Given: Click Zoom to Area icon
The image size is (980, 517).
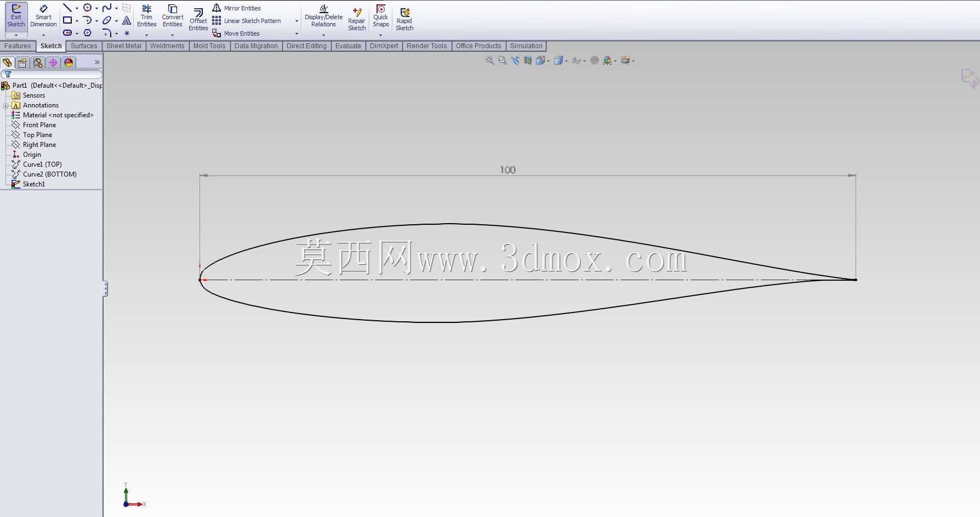Looking at the screenshot, I should pos(503,60).
